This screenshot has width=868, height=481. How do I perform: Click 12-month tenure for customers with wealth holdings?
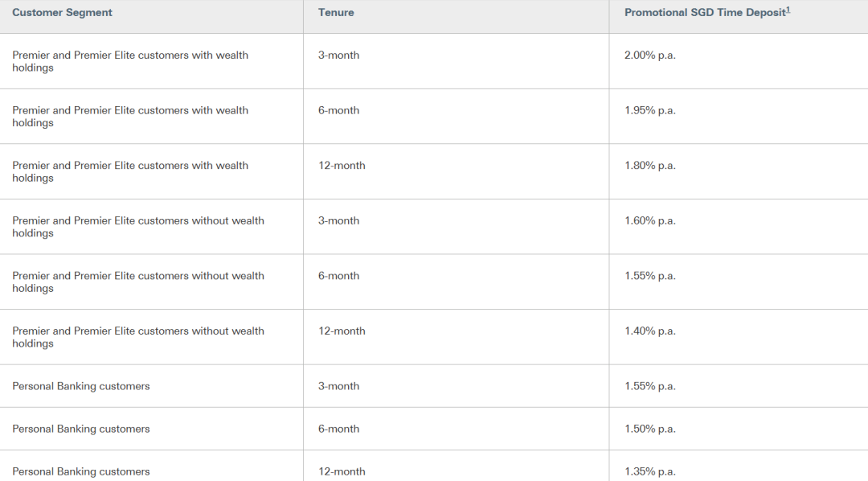click(x=342, y=166)
